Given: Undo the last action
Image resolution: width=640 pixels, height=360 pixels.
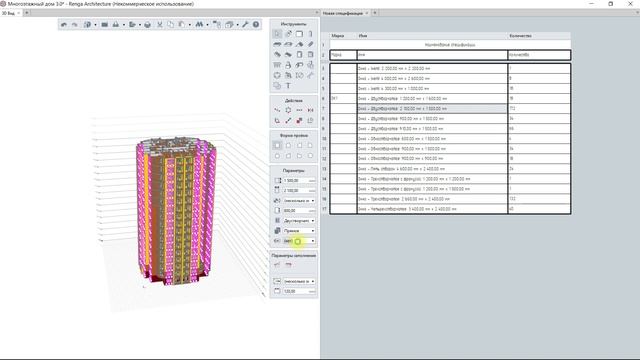Looking at the screenshot, I should click(x=64, y=25).
